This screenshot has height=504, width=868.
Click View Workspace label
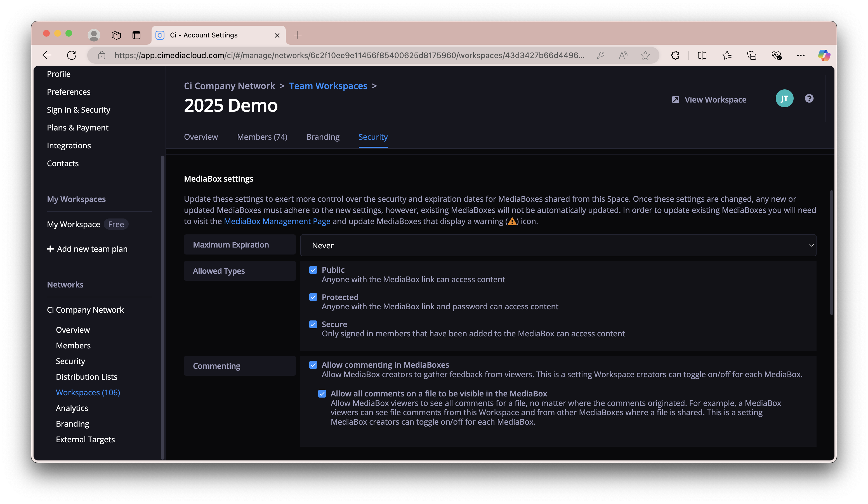[x=715, y=100]
